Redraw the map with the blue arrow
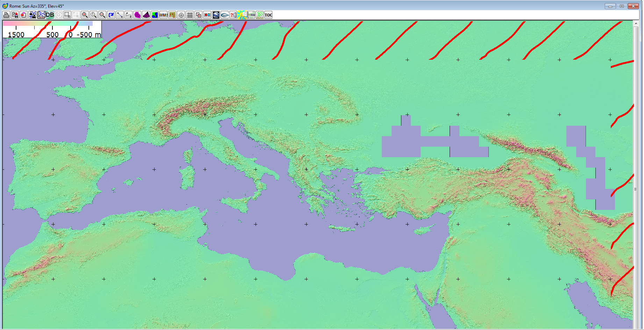Image resolution: width=644 pixels, height=330 pixels. coord(111,15)
